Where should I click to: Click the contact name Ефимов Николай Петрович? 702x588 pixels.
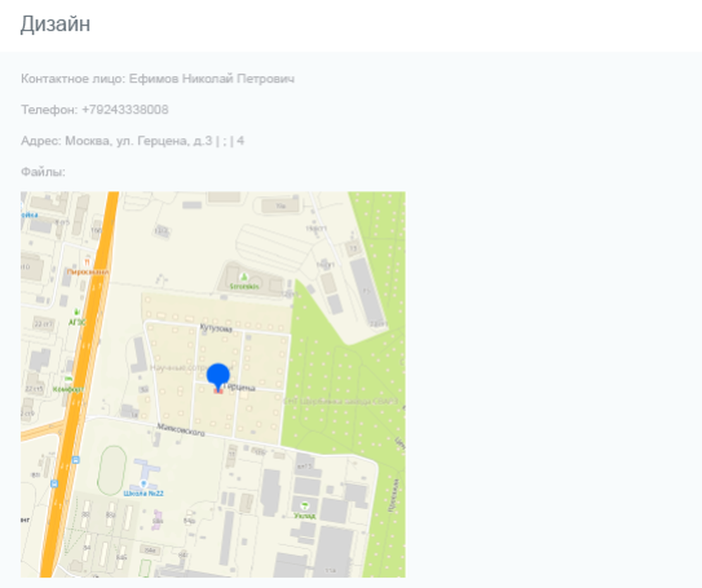211,79
